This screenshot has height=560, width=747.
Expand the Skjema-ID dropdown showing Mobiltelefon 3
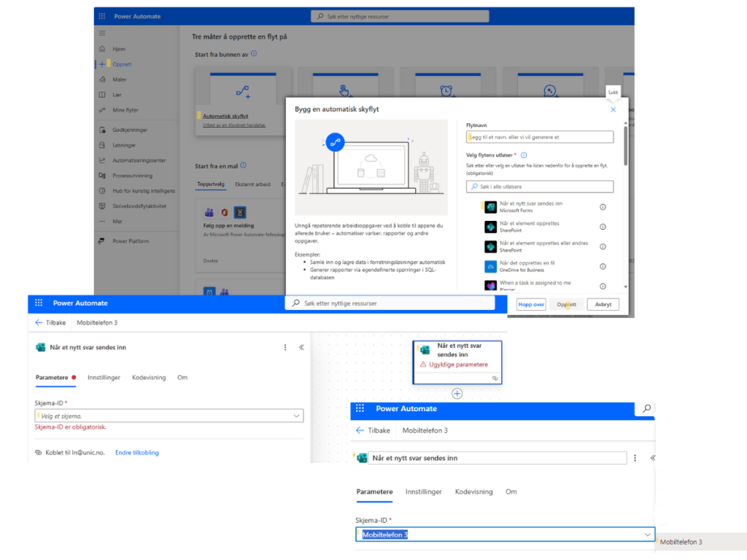(x=647, y=534)
